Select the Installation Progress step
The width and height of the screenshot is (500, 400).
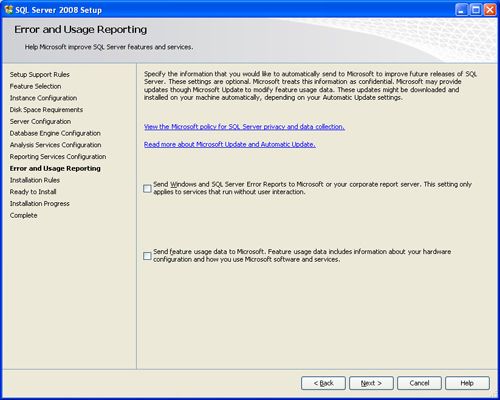pyautogui.click(x=40, y=203)
